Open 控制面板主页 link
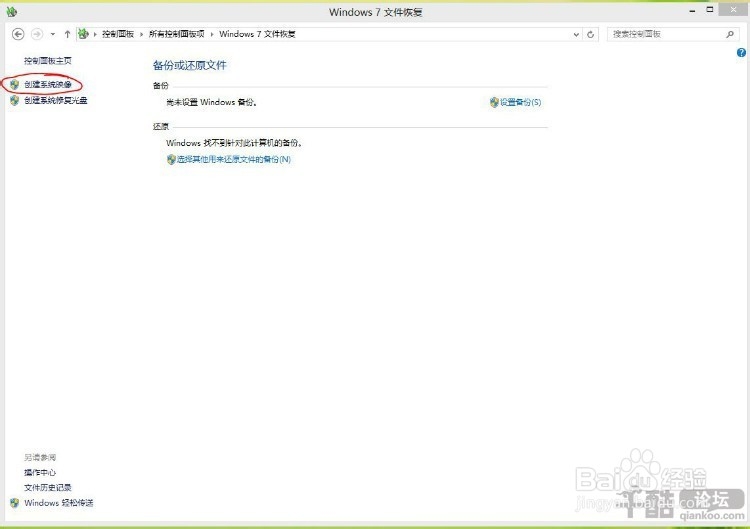The image size is (750, 529). point(48,61)
